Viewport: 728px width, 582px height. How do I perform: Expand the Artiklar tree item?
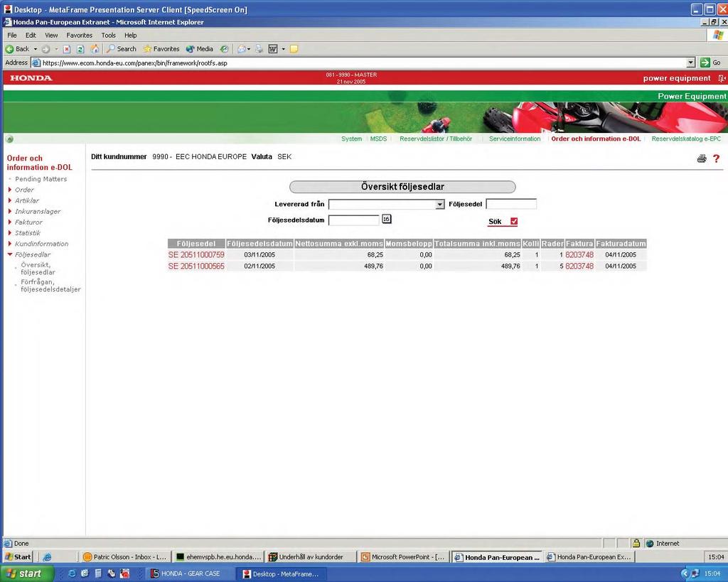point(10,200)
